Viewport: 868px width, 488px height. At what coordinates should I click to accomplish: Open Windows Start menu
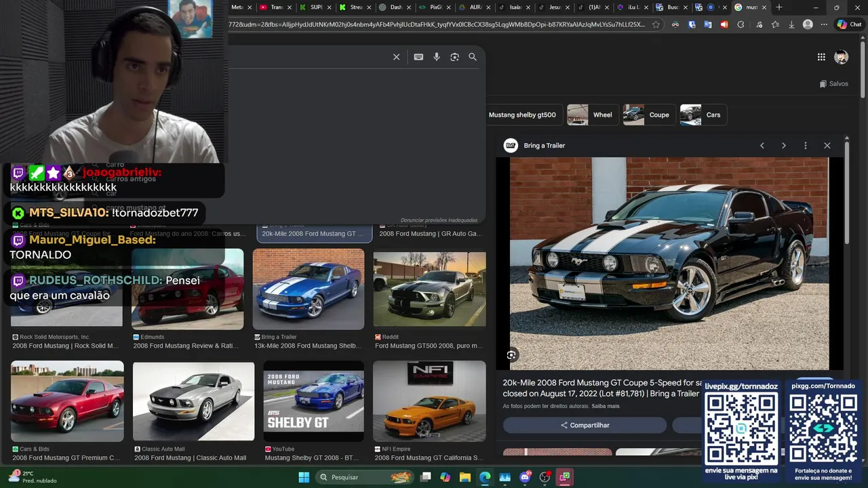[x=304, y=477]
